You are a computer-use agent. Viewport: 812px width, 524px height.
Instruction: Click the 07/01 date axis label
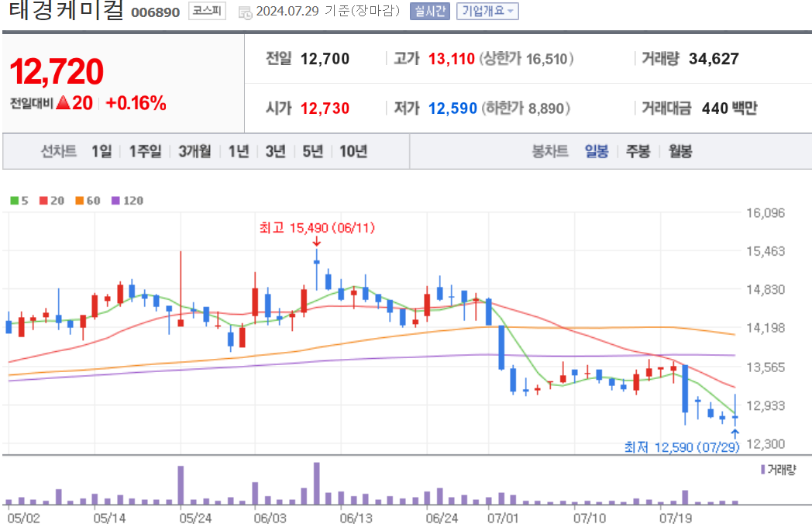(503, 518)
